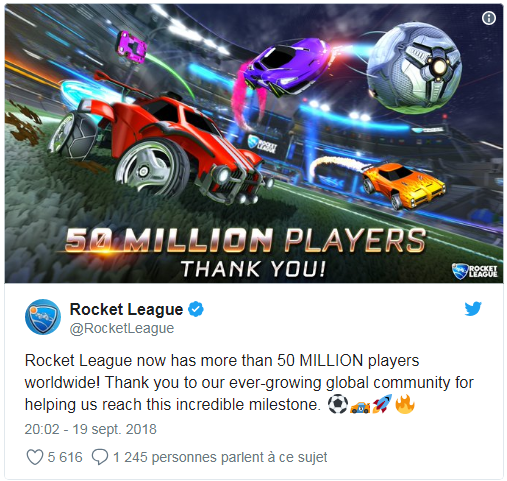The image size is (507, 481).
Task: Click the tweet body text
Action: pos(249,382)
